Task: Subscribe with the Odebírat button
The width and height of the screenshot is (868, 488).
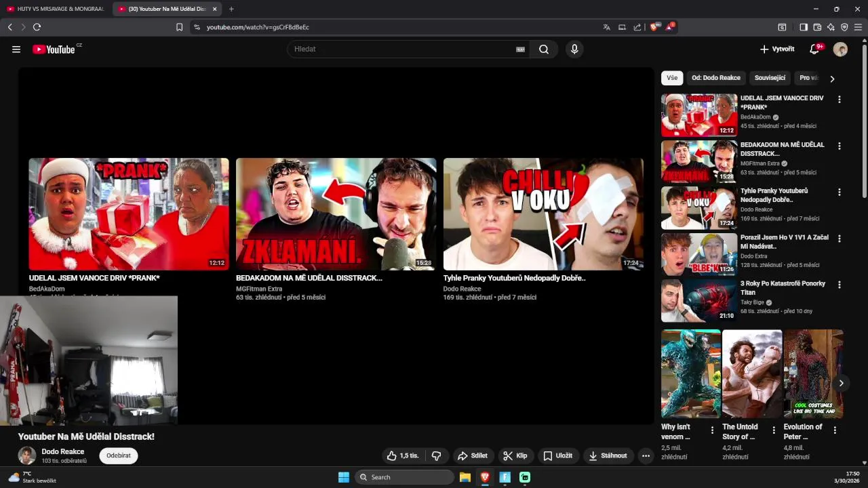Action: 119,455
